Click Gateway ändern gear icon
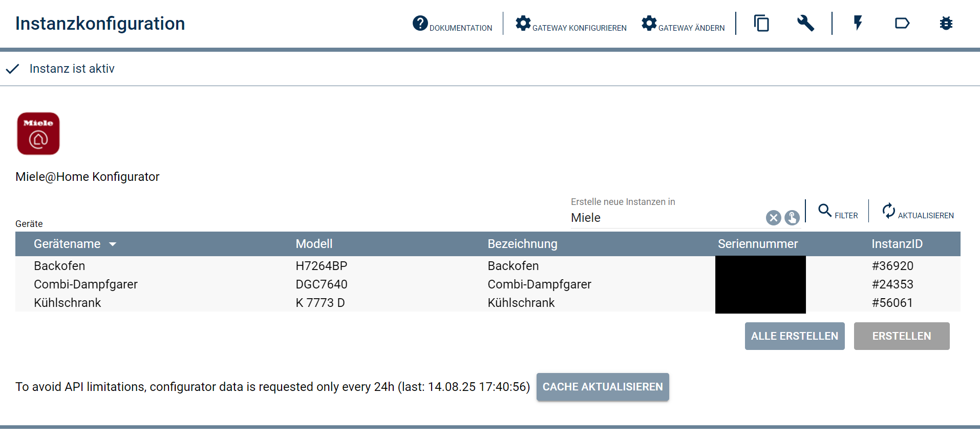Image resolution: width=980 pixels, height=435 pixels. (649, 24)
